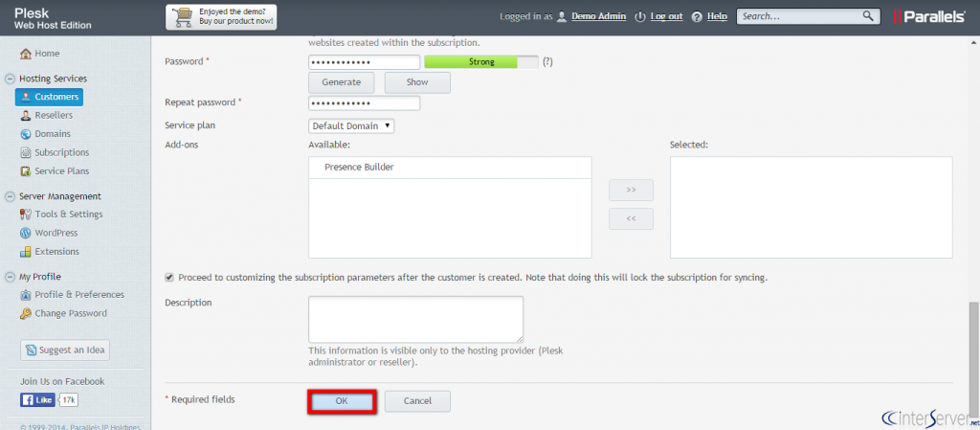This screenshot has width=980, height=430.
Task: Click the Resellers icon in sidebar
Action: click(26, 116)
